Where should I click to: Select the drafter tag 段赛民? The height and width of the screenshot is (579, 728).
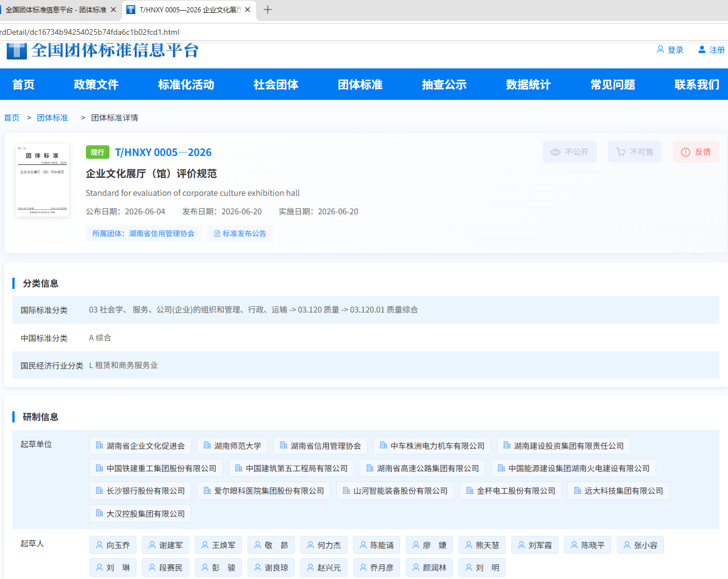pyautogui.click(x=166, y=568)
